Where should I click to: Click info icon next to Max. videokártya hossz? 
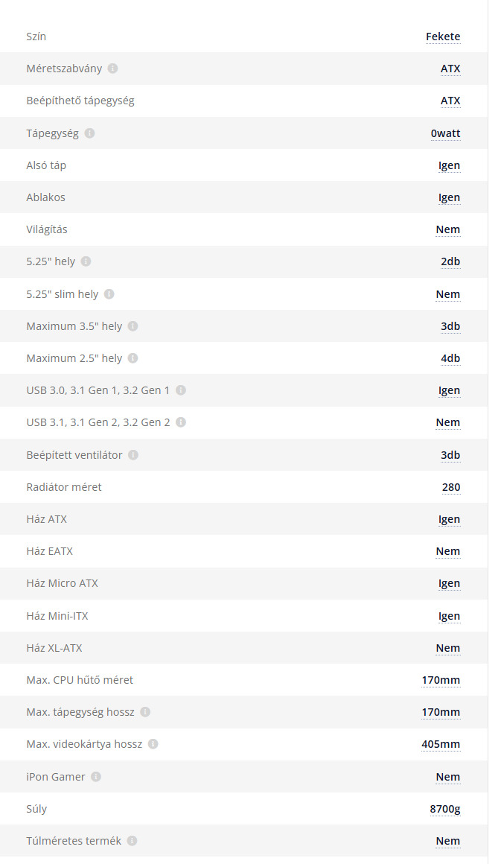point(153,744)
